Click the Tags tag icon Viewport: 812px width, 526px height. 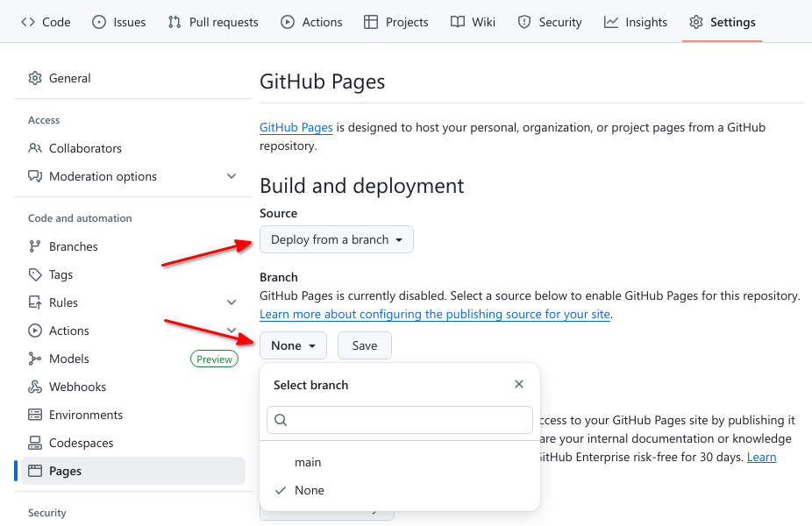(35, 274)
